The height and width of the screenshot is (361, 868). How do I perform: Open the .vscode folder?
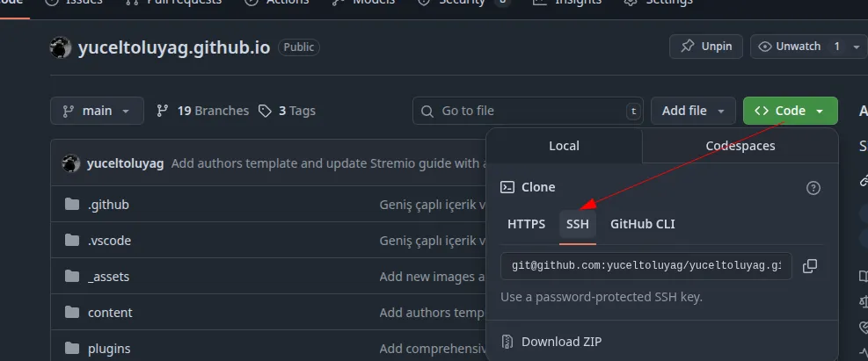[x=110, y=241]
